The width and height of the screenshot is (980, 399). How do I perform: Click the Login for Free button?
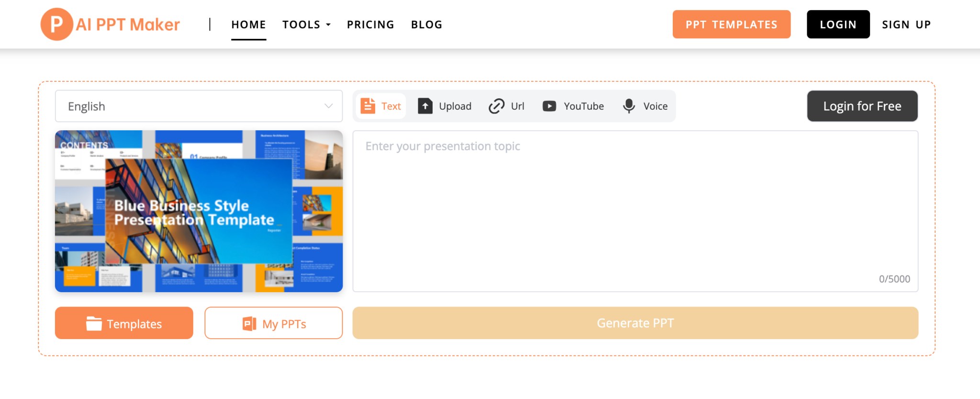[862, 106]
